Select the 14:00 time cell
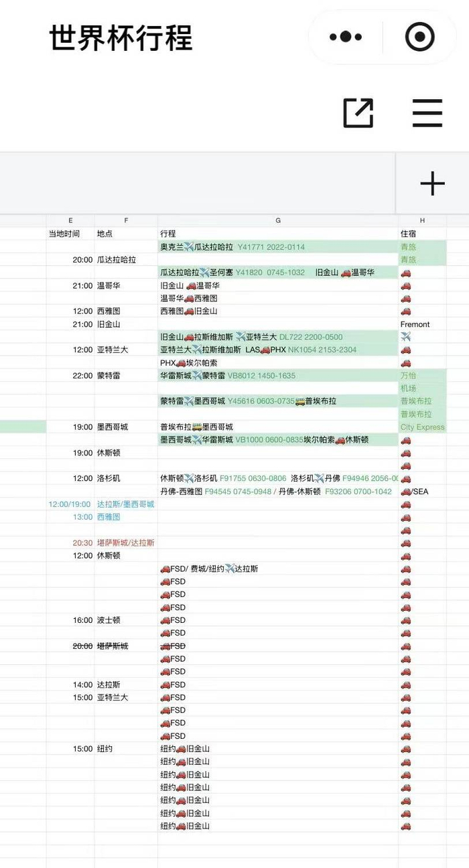Viewport: 469px width, 868px height. click(70, 685)
